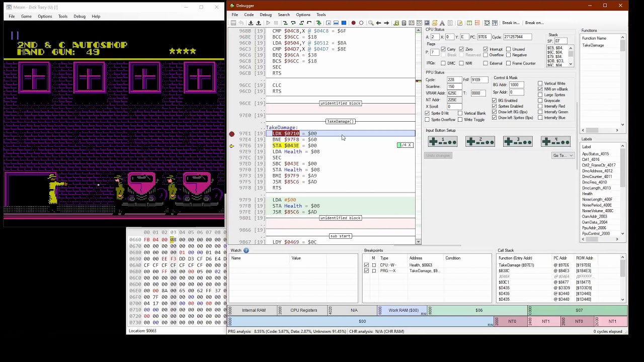Click the controller 3 input button
Screen dimensions: 644x362
(x=518, y=141)
